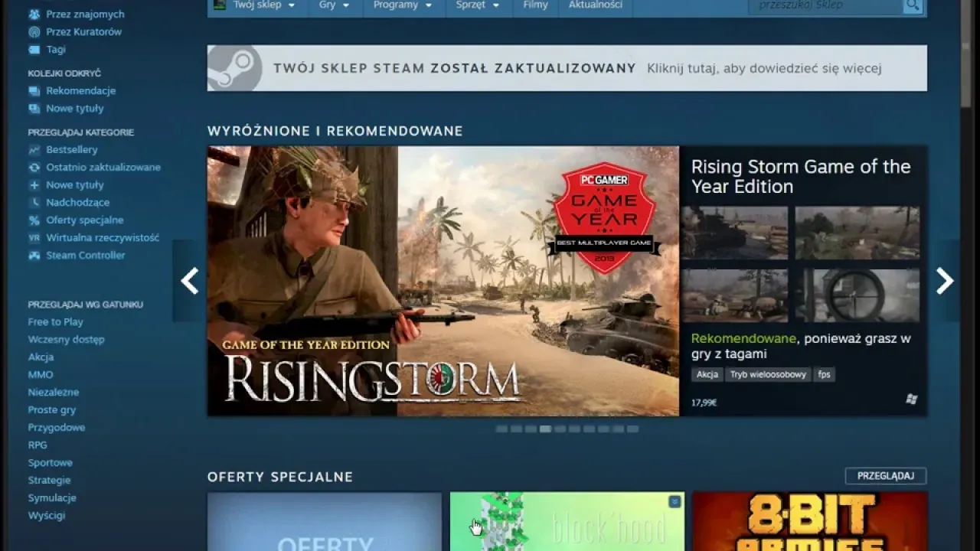This screenshot has width=980, height=551.
Task: Click the percent icon beside Oferty specjalne
Action: pyautogui.click(x=34, y=220)
